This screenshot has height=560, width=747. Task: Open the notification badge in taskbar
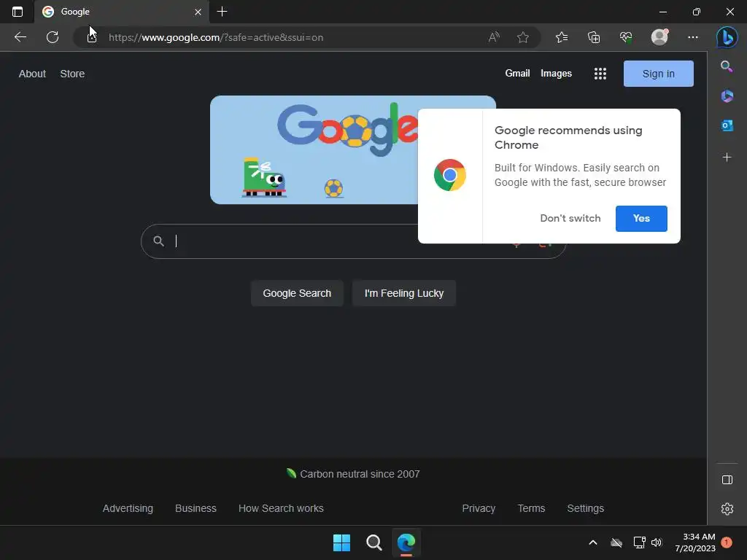coord(727,542)
